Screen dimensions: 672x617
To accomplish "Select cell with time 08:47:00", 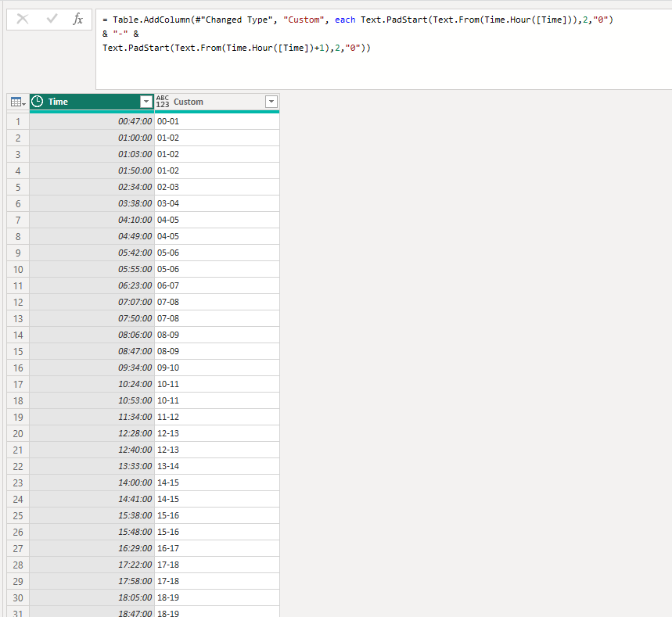I will tap(92, 351).
